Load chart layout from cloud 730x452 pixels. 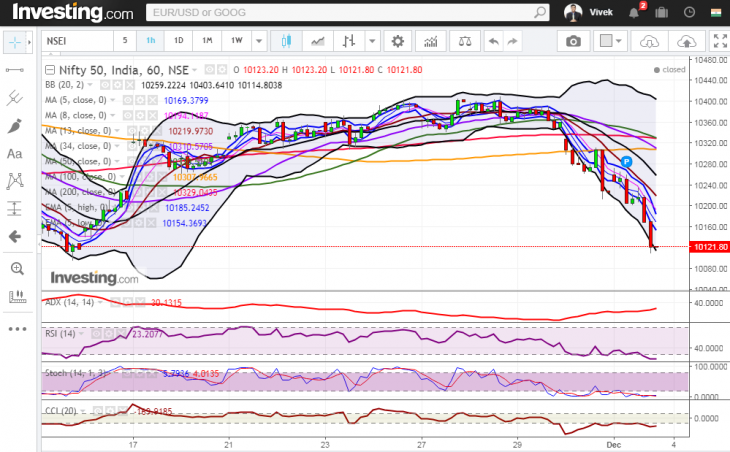coord(649,41)
